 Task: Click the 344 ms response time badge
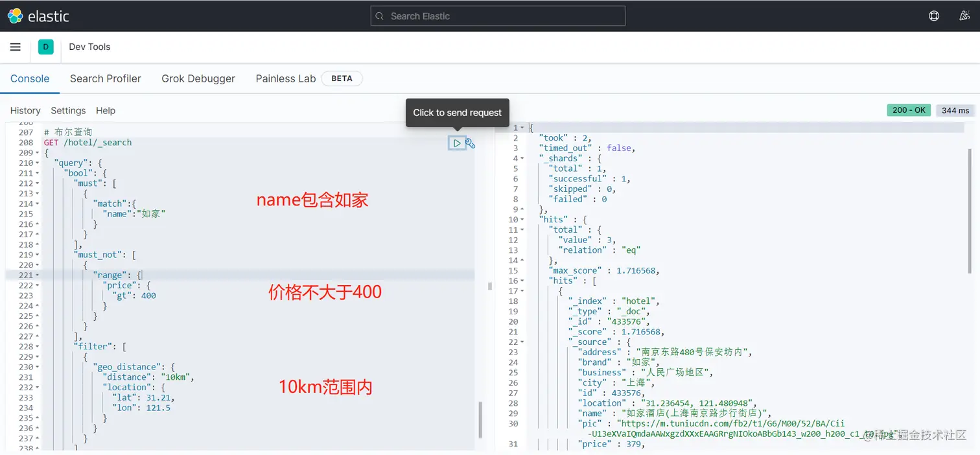click(x=955, y=110)
